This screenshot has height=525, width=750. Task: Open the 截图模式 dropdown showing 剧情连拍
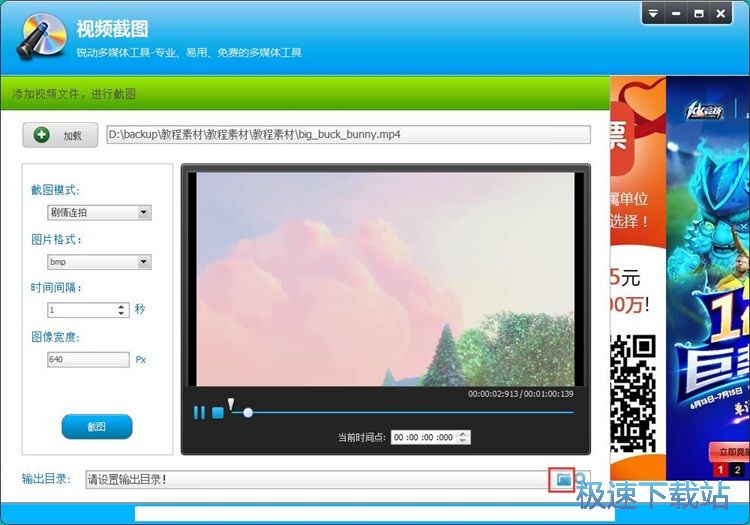(x=99, y=213)
